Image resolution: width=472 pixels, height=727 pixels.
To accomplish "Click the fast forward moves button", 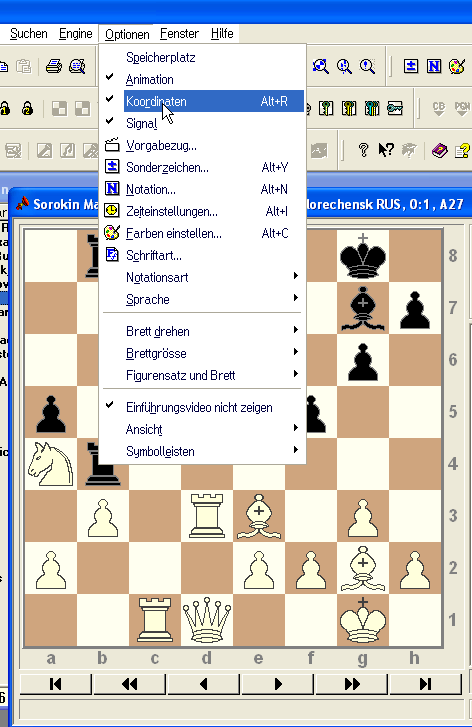I will 352,684.
